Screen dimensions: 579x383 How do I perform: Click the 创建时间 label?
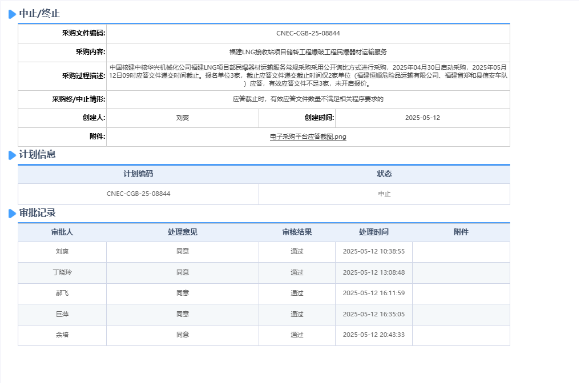(x=319, y=118)
